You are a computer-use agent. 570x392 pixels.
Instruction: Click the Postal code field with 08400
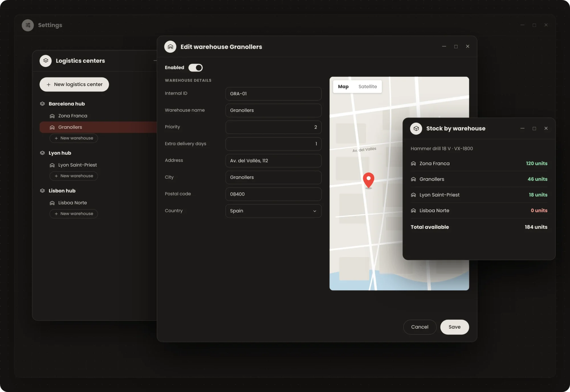[273, 194]
